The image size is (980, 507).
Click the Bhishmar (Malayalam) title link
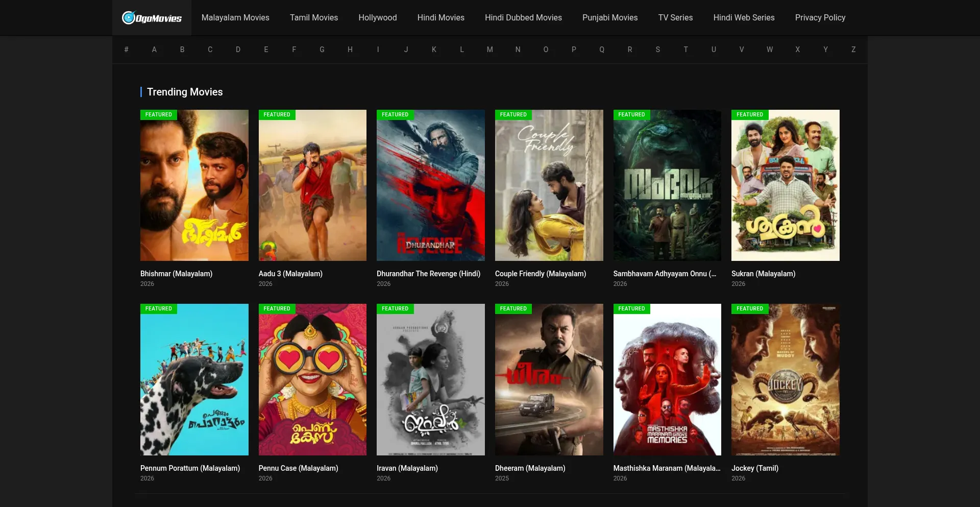coord(176,274)
